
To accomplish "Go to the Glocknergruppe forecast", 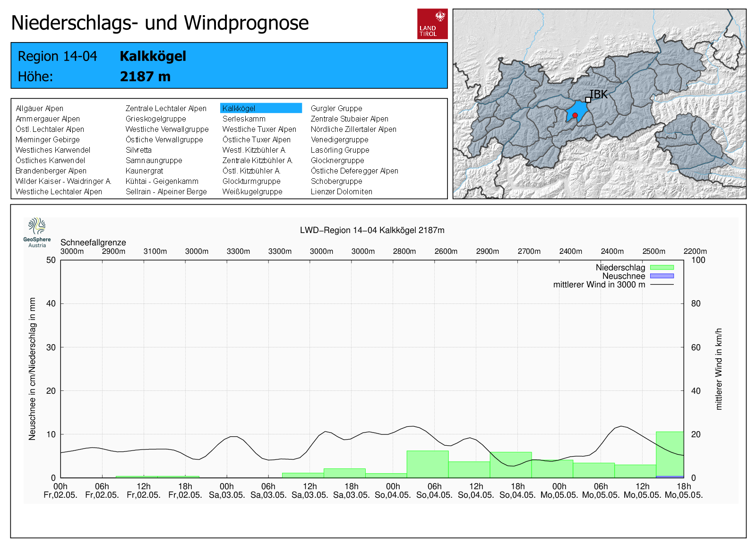I will 337,160.
